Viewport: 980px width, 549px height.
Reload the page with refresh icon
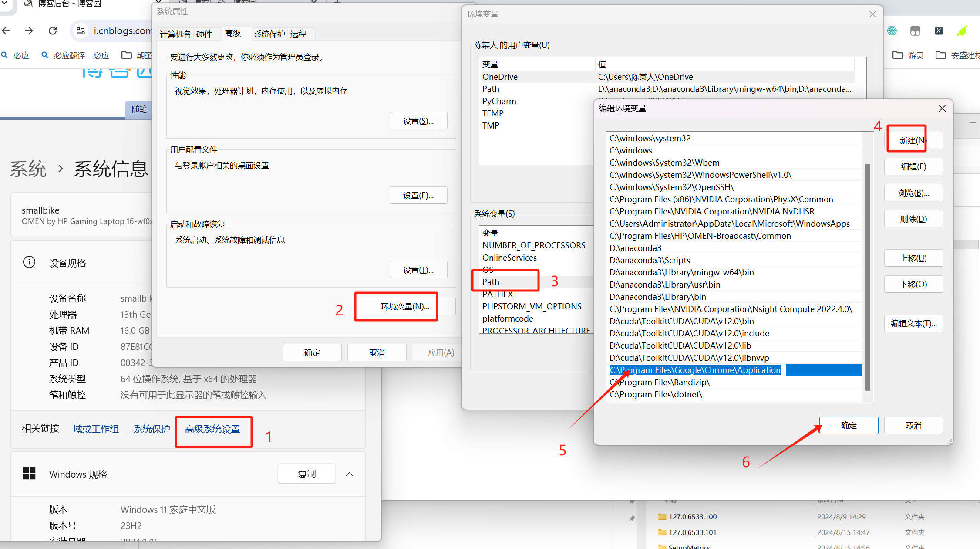point(53,31)
